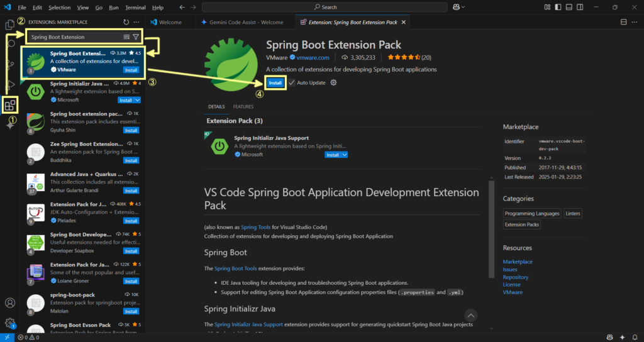This screenshot has width=644, height=342.
Task: Expand Install dropdown for Spring Initializr in sidebar list
Action: (x=138, y=100)
